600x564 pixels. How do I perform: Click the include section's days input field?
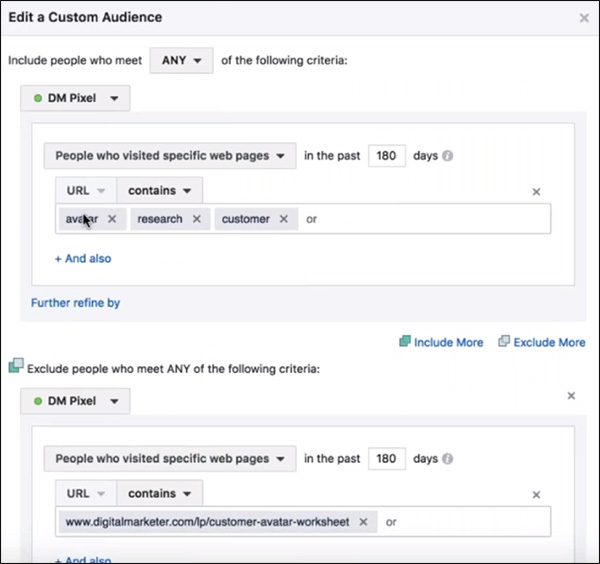tap(386, 156)
